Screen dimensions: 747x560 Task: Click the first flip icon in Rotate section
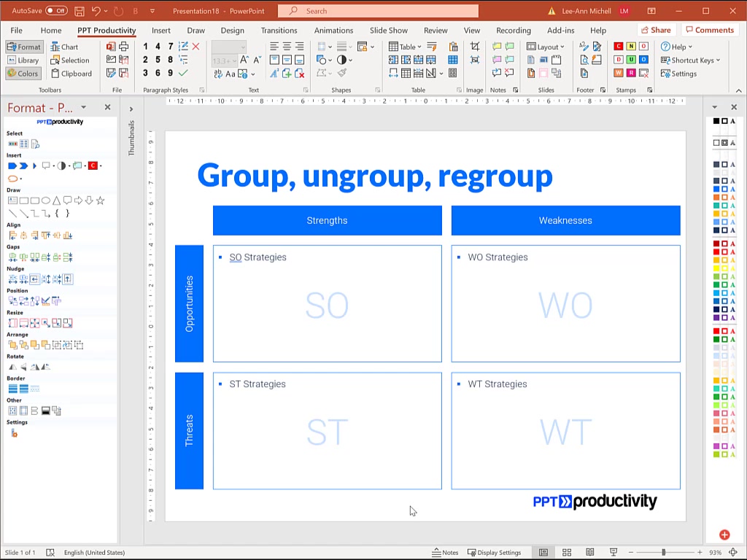[13, 367]
